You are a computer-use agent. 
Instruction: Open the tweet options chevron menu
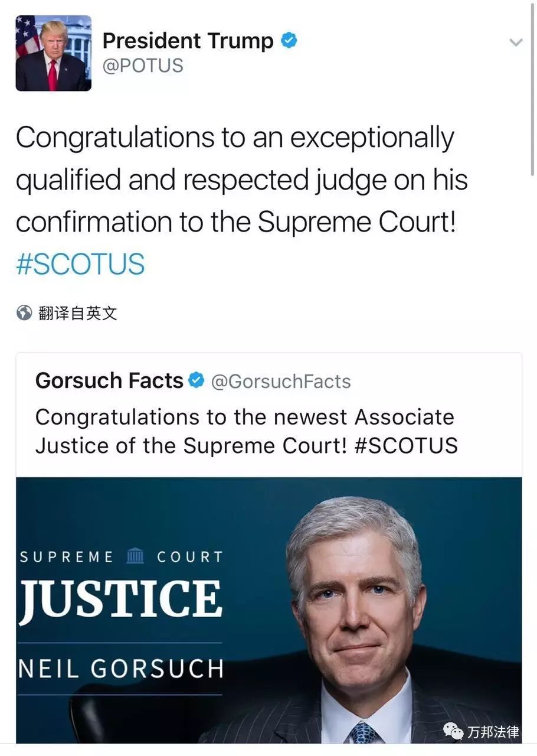pos(516,43)
